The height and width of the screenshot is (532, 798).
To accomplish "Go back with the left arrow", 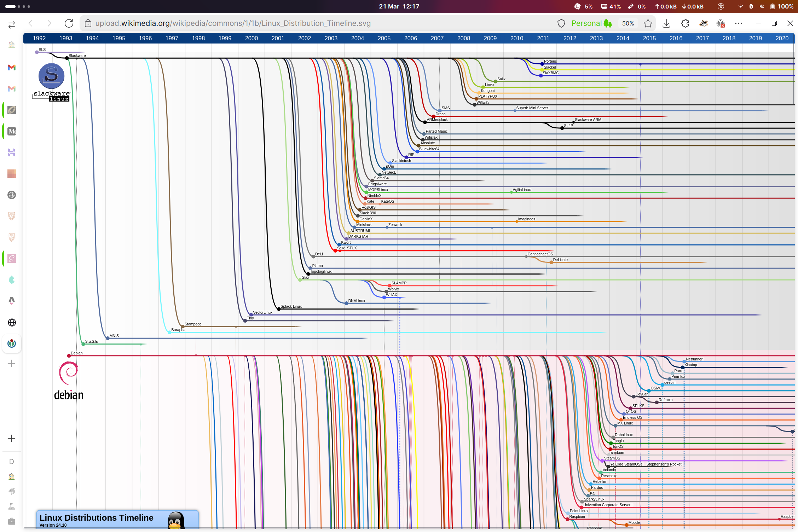I will (30, 23).
